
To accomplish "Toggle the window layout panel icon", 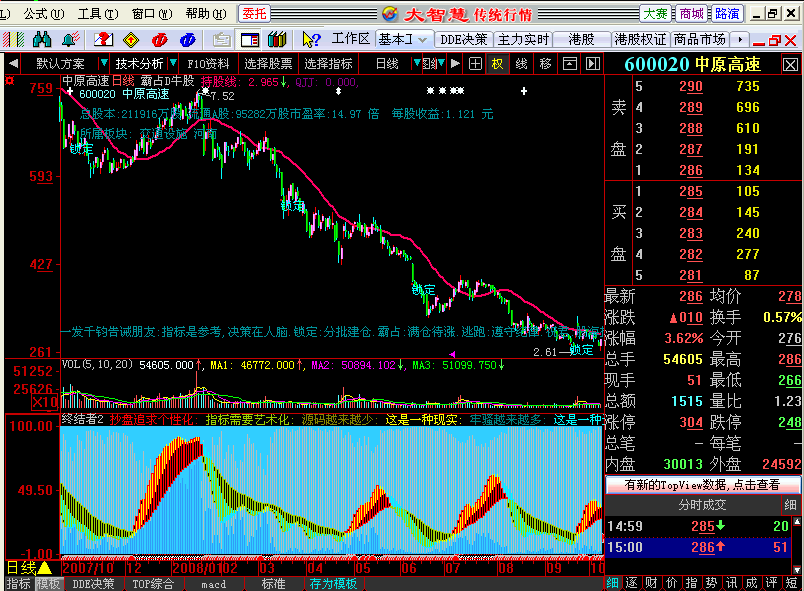I will (x=250, y=39).
